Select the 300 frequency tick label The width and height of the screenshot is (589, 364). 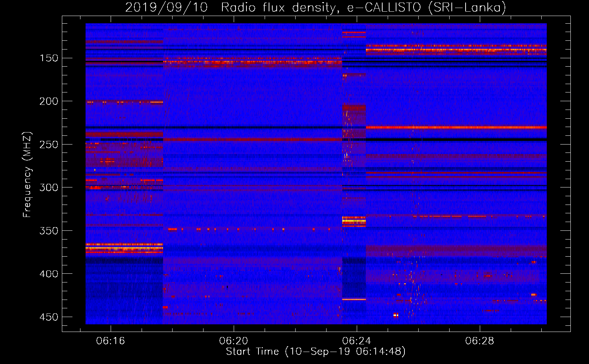pos(49,187)
